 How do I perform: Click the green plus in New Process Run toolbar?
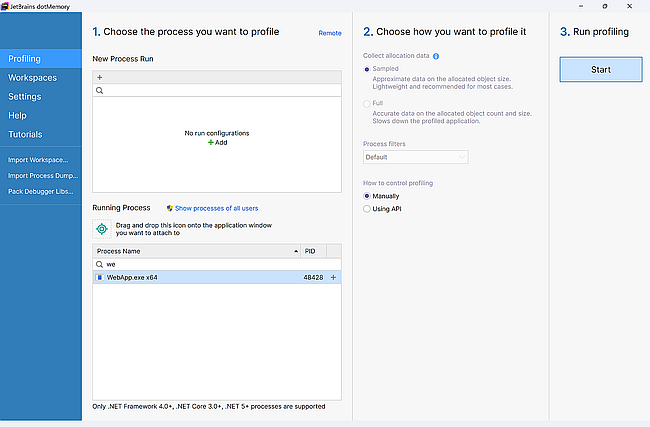(99, 77)
